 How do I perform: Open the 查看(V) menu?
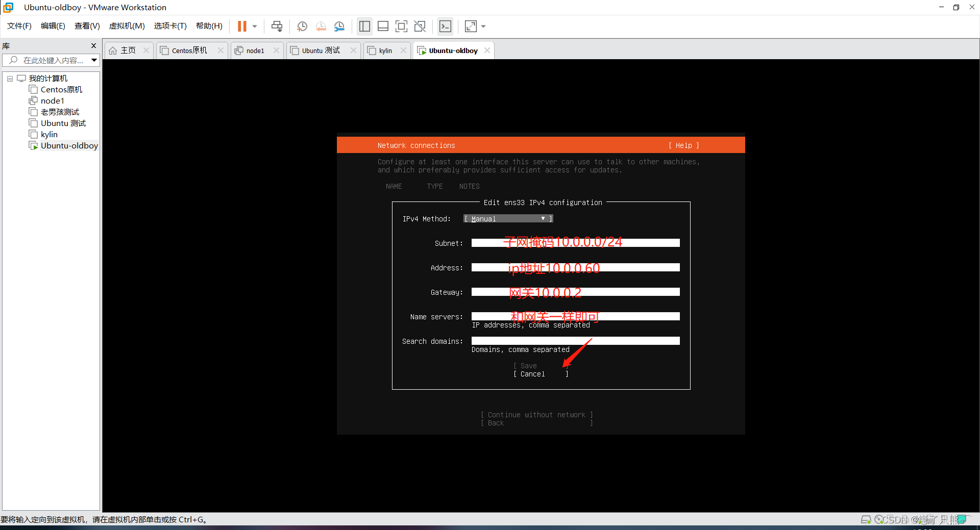[x=87, y=26]
